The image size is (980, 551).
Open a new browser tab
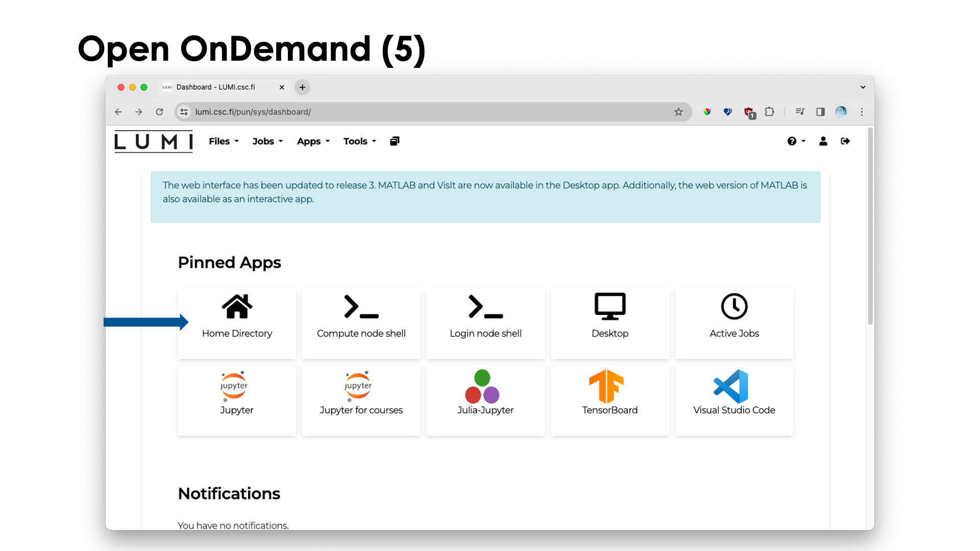[x=302, y=87]
